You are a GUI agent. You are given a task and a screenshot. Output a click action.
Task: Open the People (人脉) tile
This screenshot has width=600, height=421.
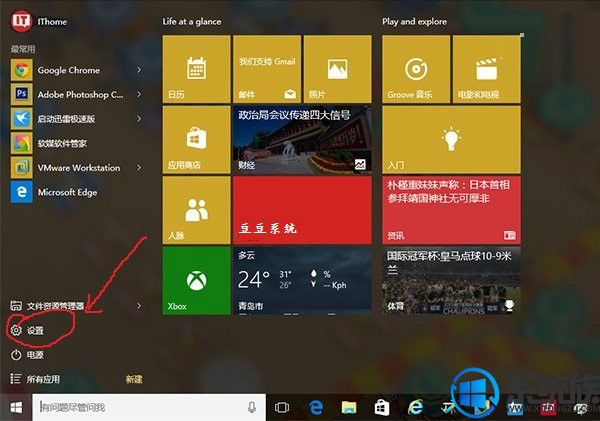(x=196, y=210)
